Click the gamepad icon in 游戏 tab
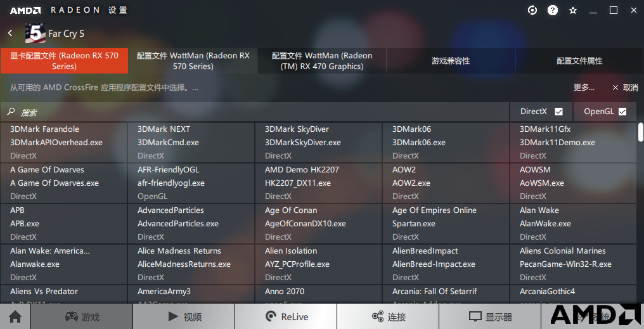Image resolution: width=644 pixels, height=329 pixels. (72, 316)
